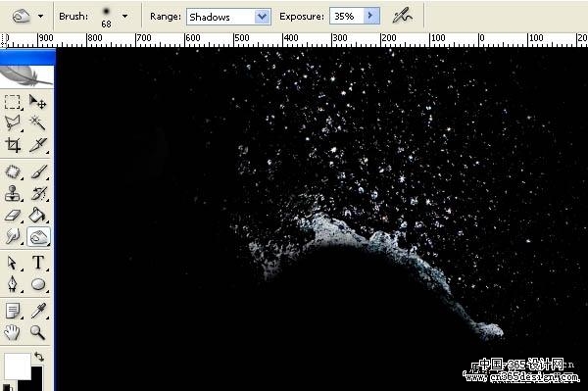Screen dimensions: 588x391
Task: Select the Eyedropper tool
Action: [38, 311]
